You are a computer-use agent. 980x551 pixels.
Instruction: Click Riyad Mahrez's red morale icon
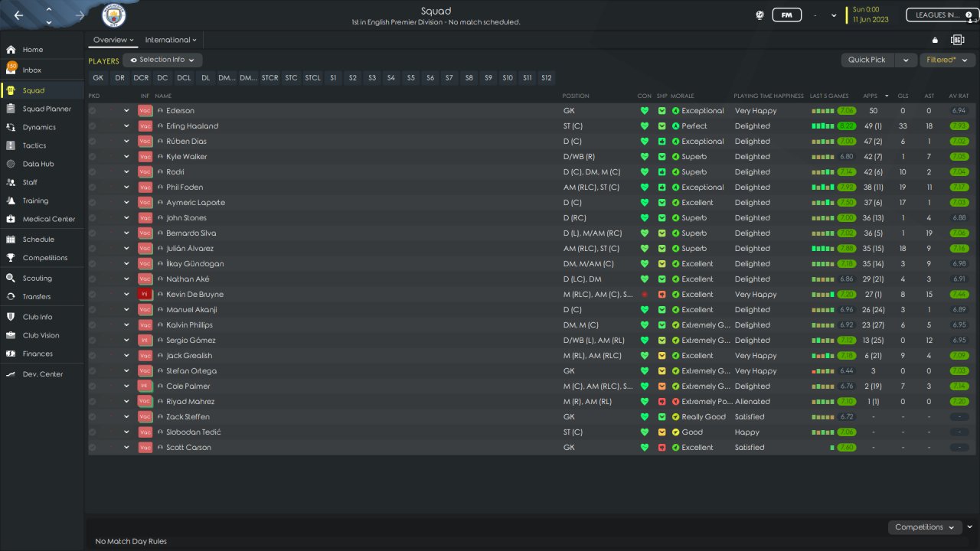pyautogui.click(x=676, y=402)
